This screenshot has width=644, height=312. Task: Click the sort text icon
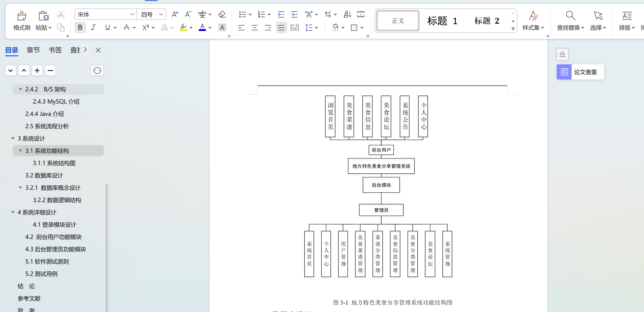click(347, 14)
